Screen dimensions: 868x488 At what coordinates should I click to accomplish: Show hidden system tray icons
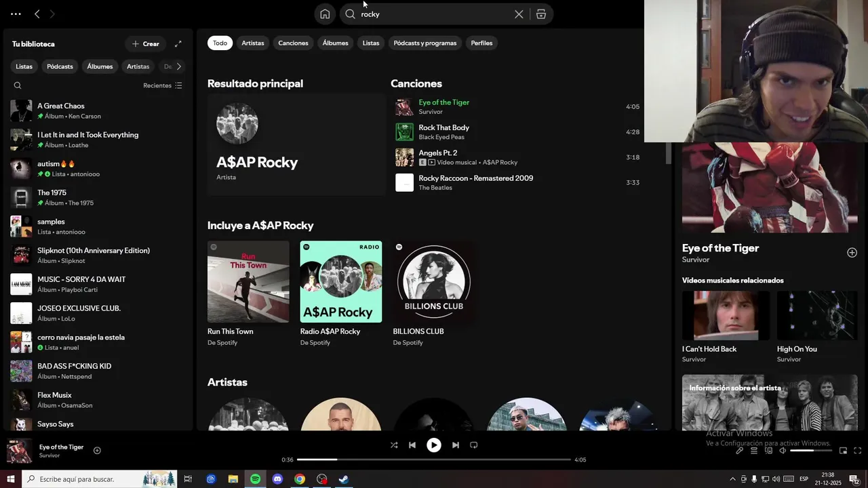[x=732, y=479]
